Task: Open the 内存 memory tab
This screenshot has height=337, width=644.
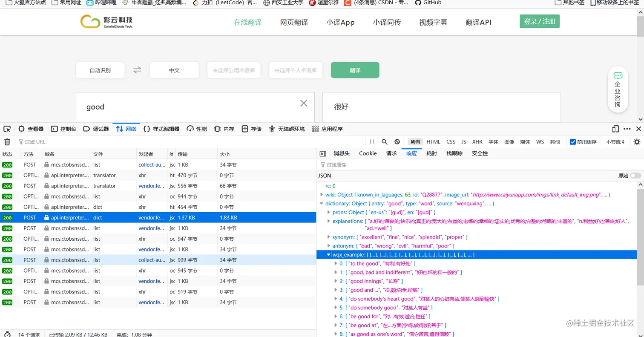Action: click(224, 129)
